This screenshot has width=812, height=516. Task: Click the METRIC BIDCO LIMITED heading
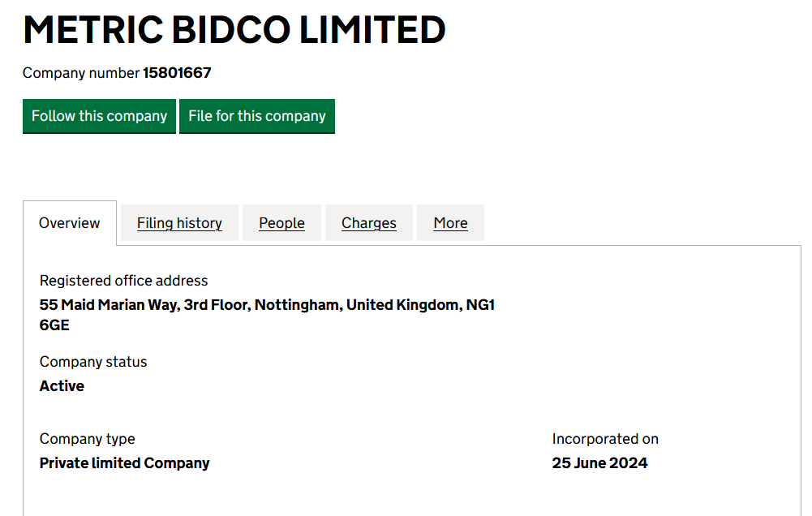tap(234, 30)
